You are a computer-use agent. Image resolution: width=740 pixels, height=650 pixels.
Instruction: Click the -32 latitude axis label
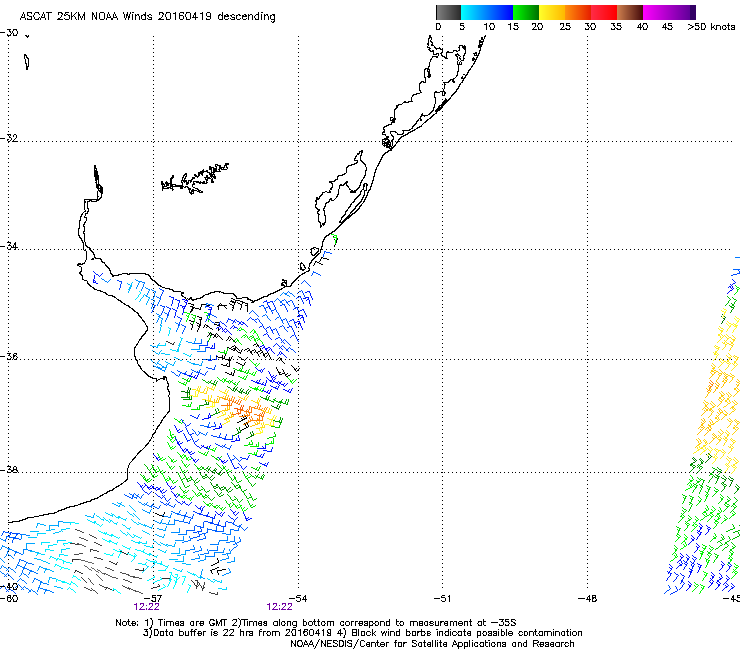[9, 138]
